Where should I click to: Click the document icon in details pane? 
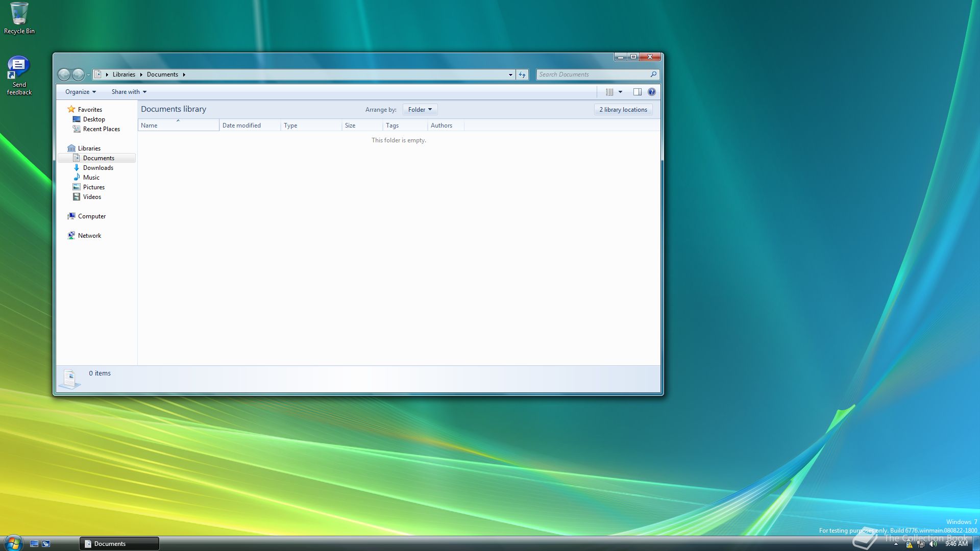pos(69,379)
